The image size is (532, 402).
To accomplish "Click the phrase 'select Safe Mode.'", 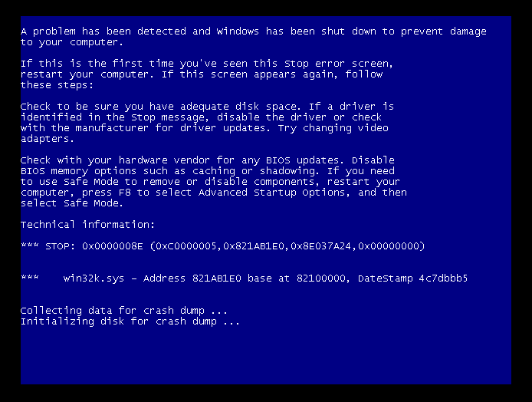I will pyautogui.click(x=71, y=203).
